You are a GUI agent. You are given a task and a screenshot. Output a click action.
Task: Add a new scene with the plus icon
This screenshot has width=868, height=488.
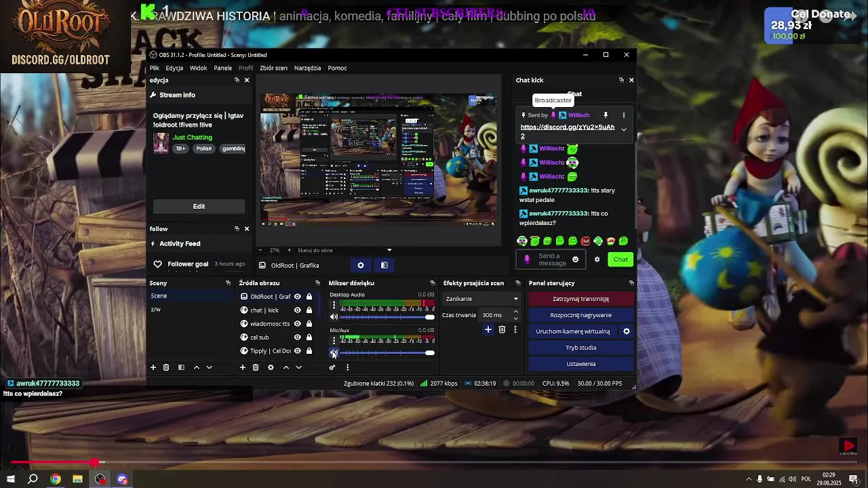[153, 367]
